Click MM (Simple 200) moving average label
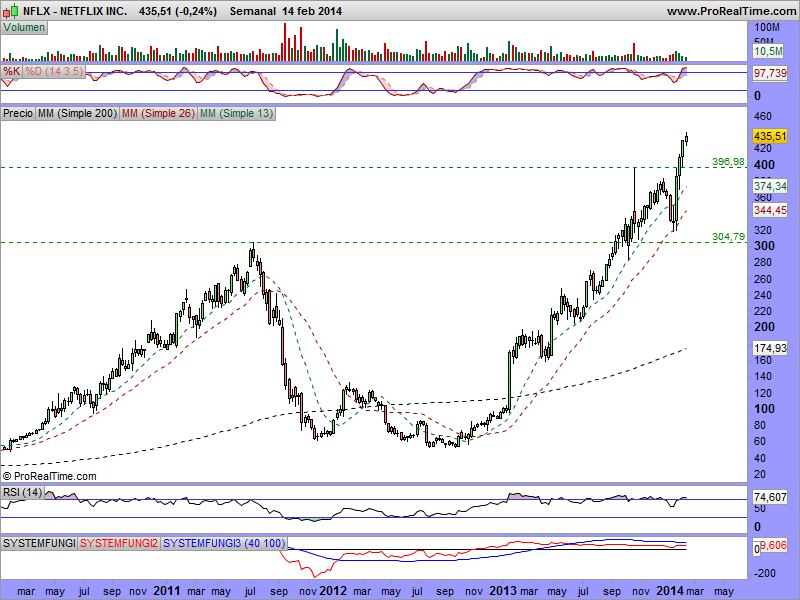800x600 pixels. coord(77,113)
